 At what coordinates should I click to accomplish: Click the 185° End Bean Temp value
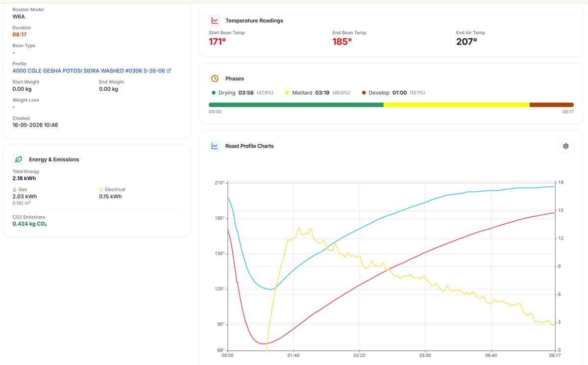pyautogui.click(x=342, y=42)
